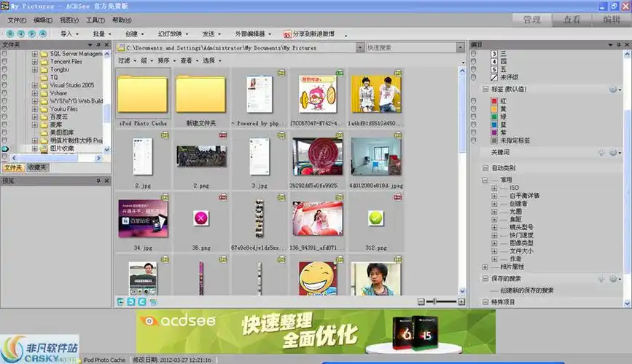Click the Home navigation icon in toolbar
632x364 pixels.
coord(10,33)
